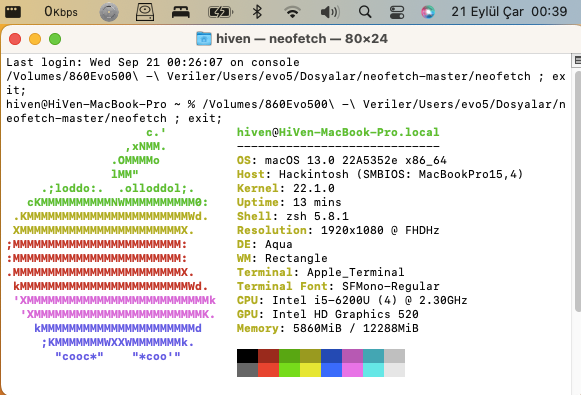Click the disk drive menu bar icon

pyautogui.click(x=145, y=12)
